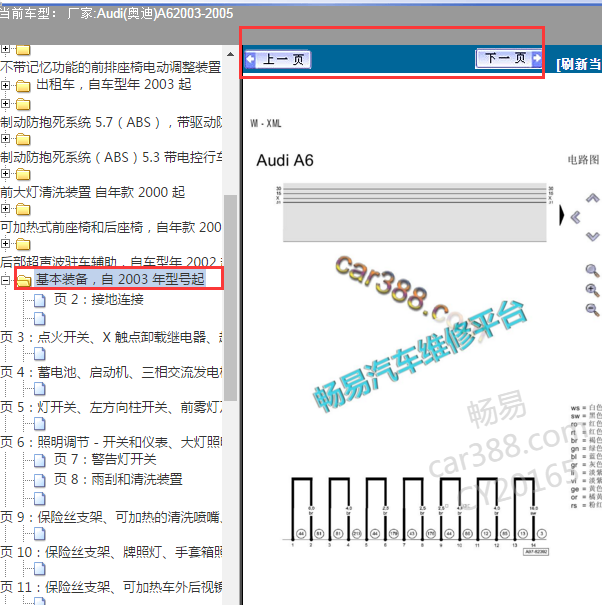602x605 pixels.
Task: Open 页 6:照明调节 - 开关和仪表
Action: [111, 443]
